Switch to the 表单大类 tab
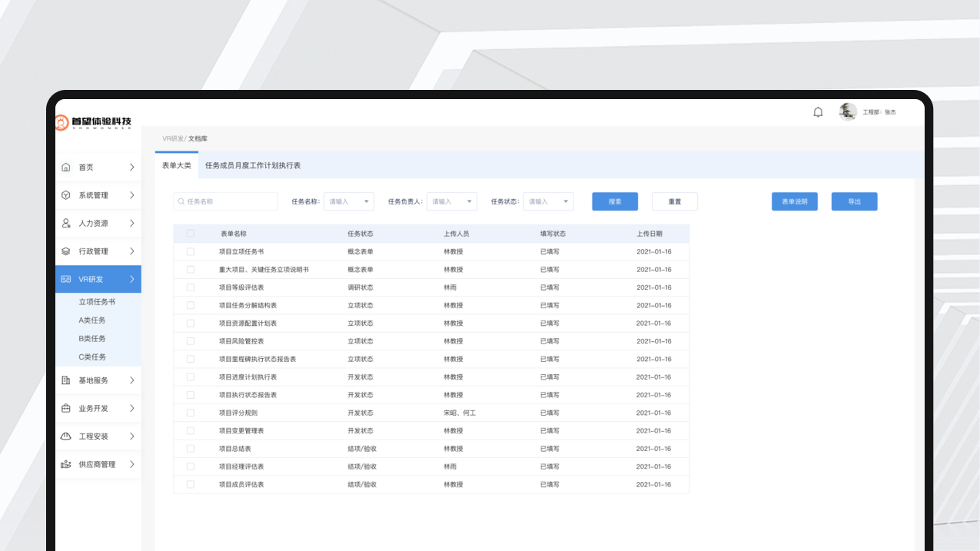980x551 pixels. click(177, 165)
